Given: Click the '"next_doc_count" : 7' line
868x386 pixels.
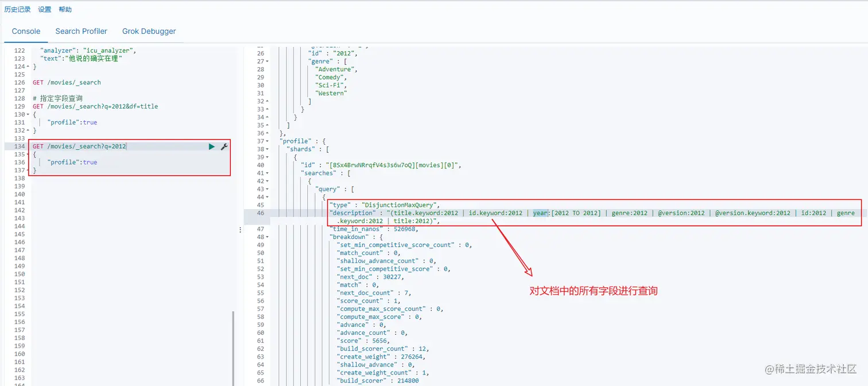Looking at the screenshot, I should (374, 293).
